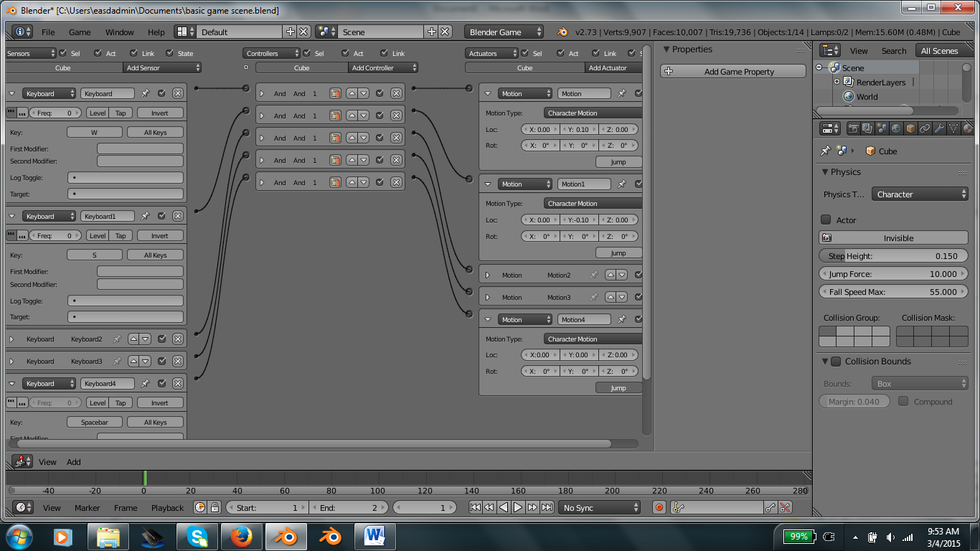Screen dimensions: 980x551
Task: Toggle Sel checkbox in Sensors header
Action: click(62, 53)
